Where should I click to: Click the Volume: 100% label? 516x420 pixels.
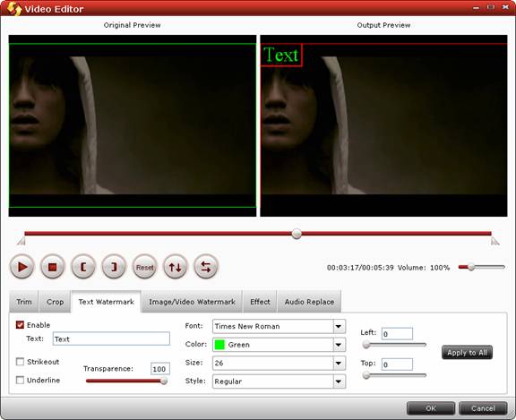424,268
